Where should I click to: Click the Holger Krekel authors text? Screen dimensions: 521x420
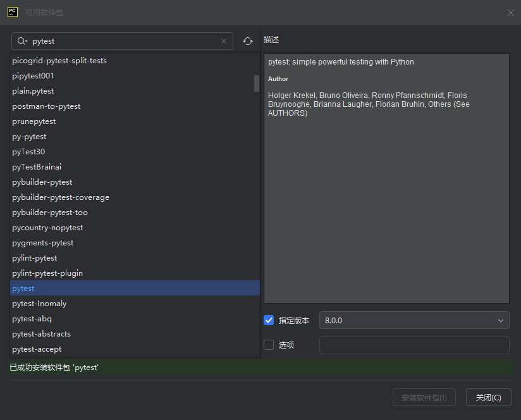click(x=369, y=104)
